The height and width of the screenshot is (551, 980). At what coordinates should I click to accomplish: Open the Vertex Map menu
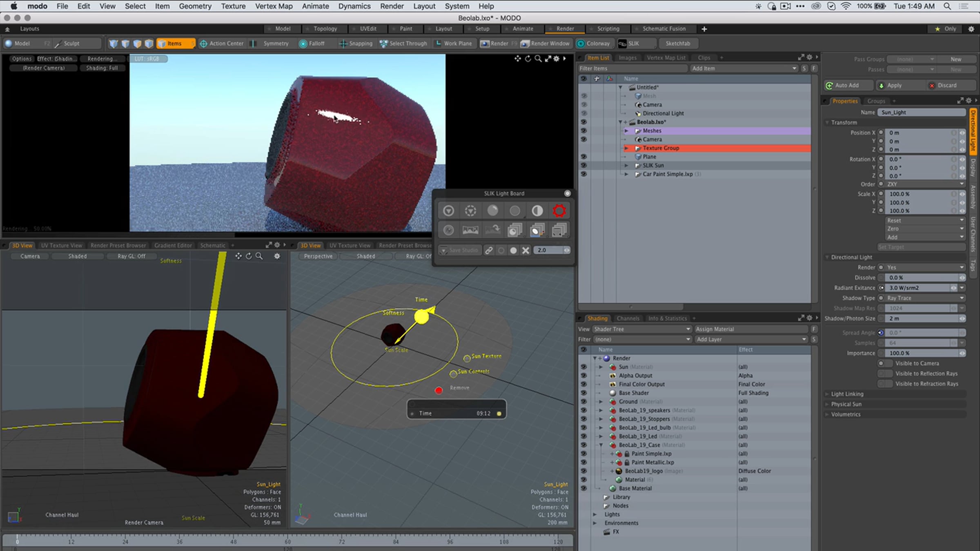coord(274,6)
